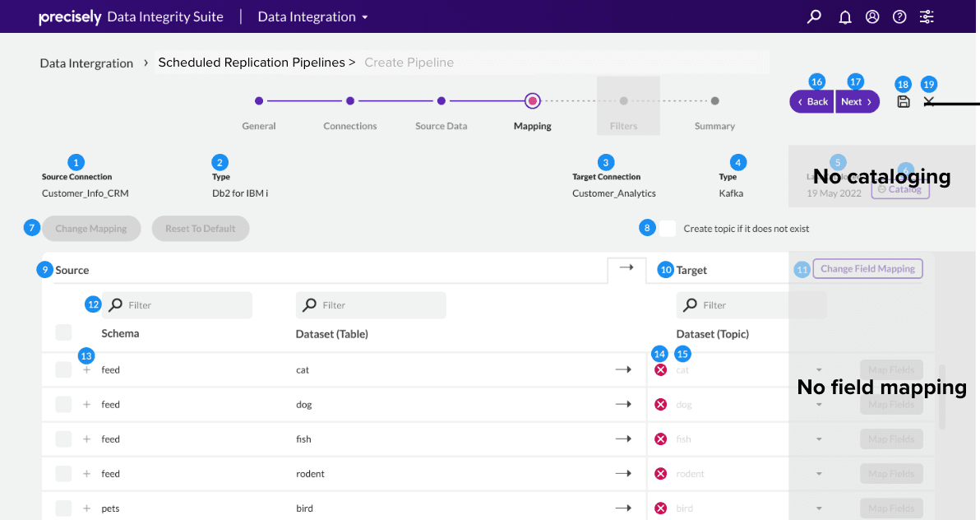The width and height of the screenshot is (980, 520).
Task: Go to the Filters step
Action: point(624,100)
